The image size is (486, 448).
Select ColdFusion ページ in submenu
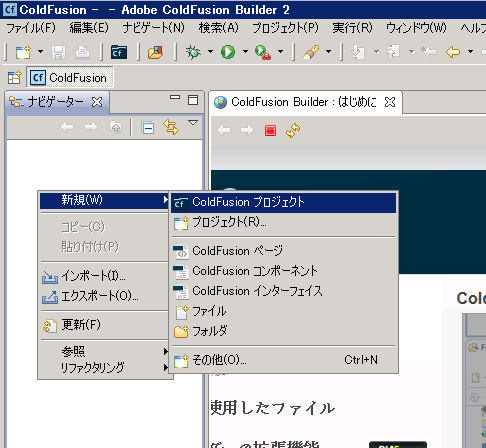pos(284,251)
